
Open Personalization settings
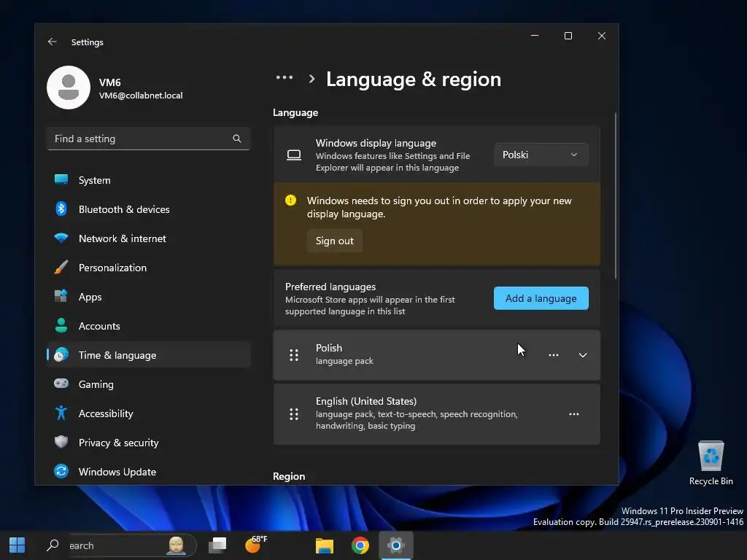coord(149,268)
